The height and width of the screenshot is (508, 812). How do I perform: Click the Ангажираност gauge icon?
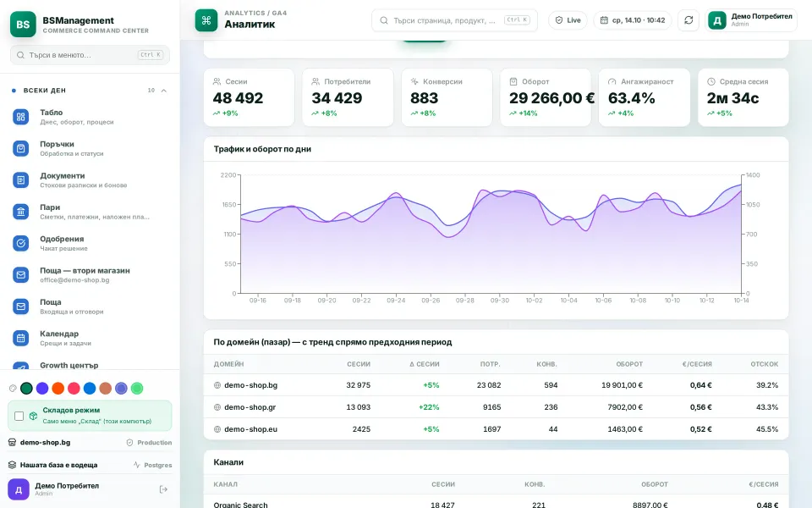(612, 81)
